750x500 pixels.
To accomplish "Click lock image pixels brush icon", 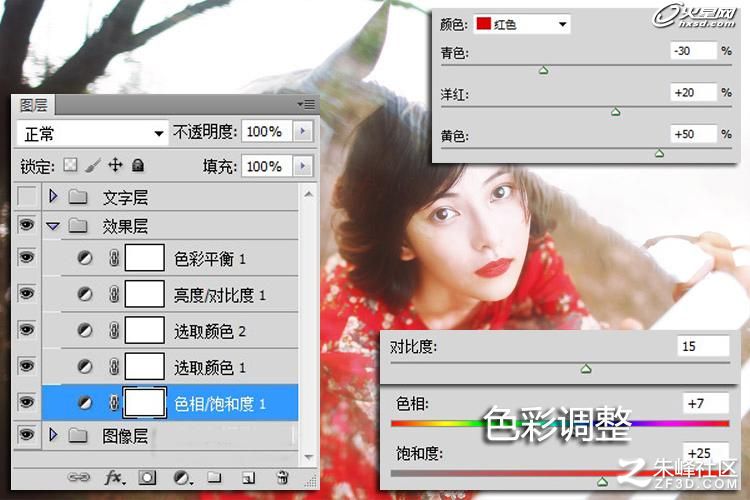I will pyautogui.click(x=93, y=166).
